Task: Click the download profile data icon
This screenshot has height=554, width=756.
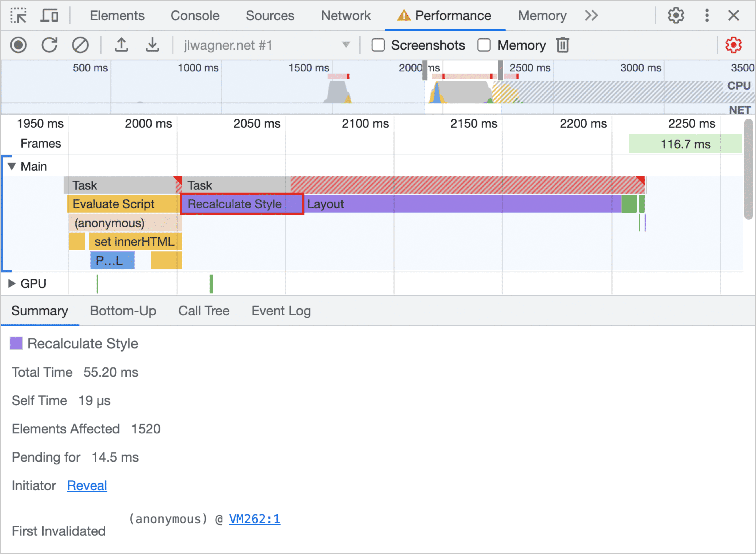Action: tap(151, 45)
